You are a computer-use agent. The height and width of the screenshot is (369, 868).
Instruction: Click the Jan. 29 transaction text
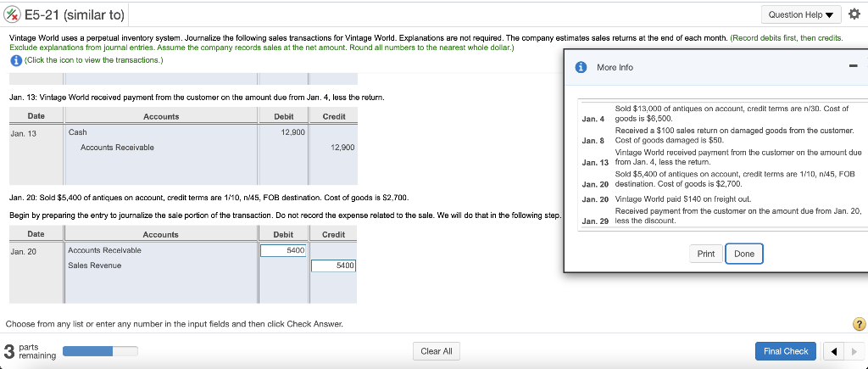coord(738,216)
